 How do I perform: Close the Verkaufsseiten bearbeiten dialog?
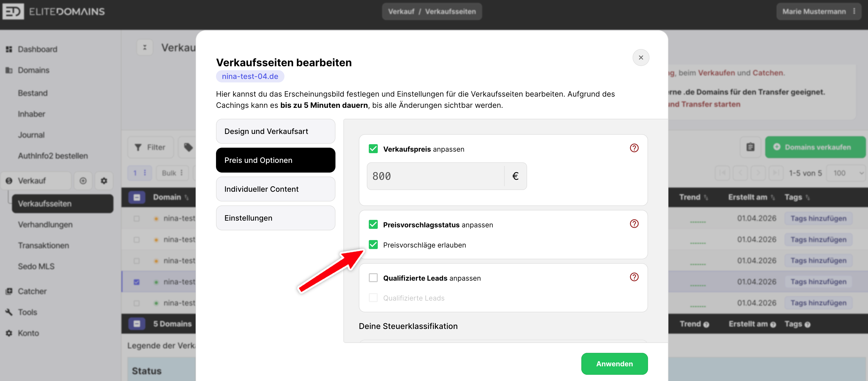coord(641,58)
